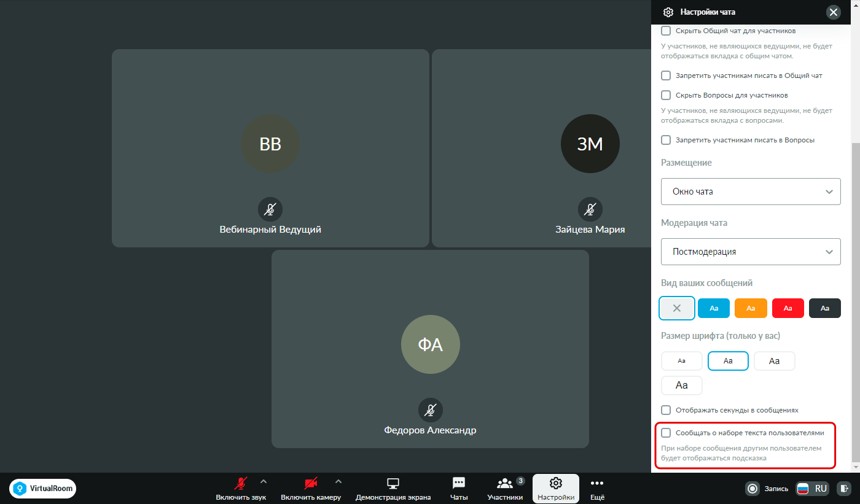Expand the chevron next to Включить звук
The image size is (860, 504).
pyautogui.click(x=264, y=481)
